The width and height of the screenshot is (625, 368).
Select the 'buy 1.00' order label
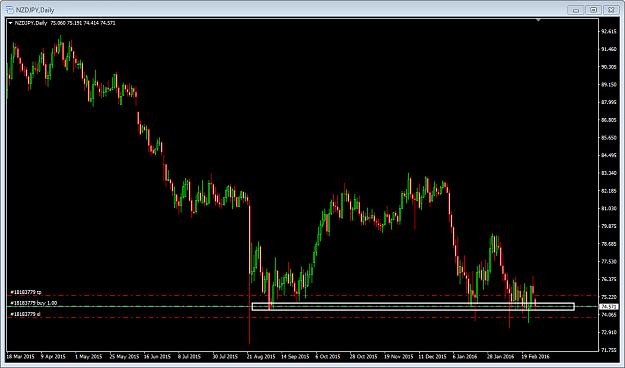33,303
